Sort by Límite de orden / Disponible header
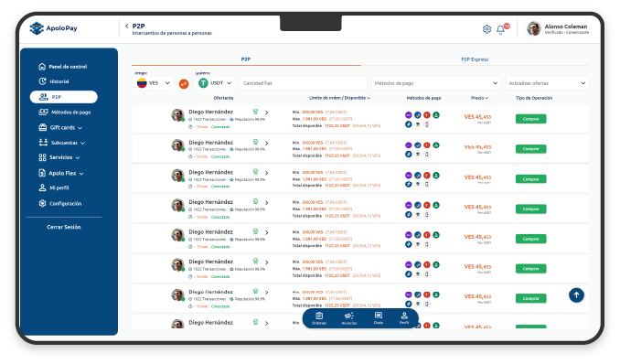This screenshot has height=364, width=620. coord(339,98)
